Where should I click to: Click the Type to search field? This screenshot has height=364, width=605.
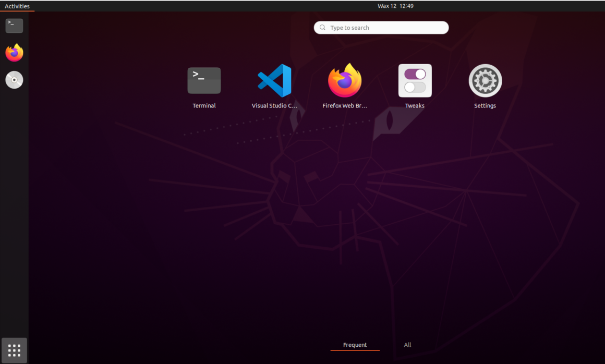tap(381, 27)
